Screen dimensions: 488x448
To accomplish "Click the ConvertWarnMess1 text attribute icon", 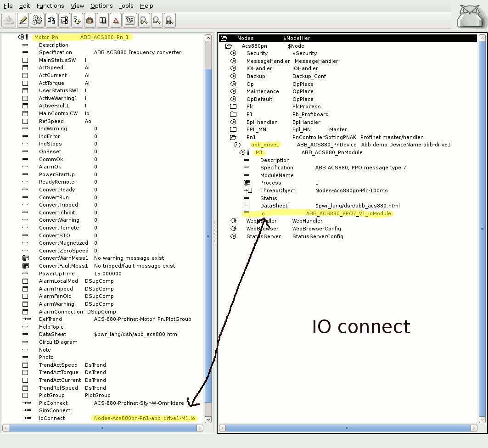I will click(26, 258).
